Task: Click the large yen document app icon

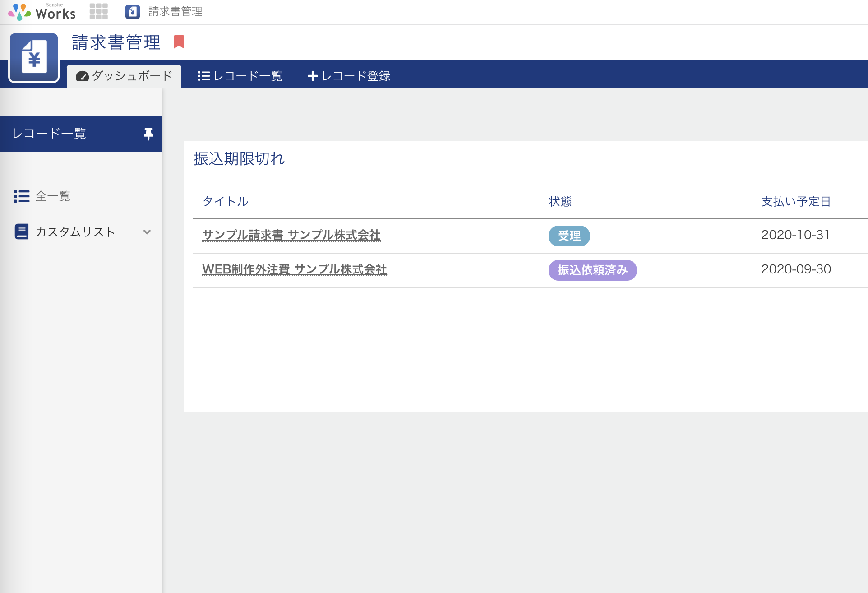Action: (x=34, y=58)
